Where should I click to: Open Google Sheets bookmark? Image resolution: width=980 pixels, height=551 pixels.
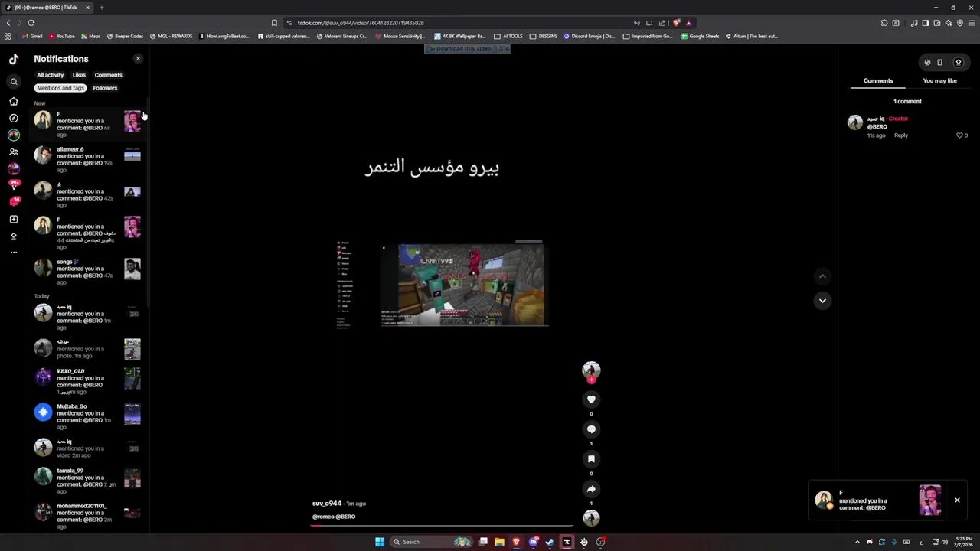[x=701, y=36]
